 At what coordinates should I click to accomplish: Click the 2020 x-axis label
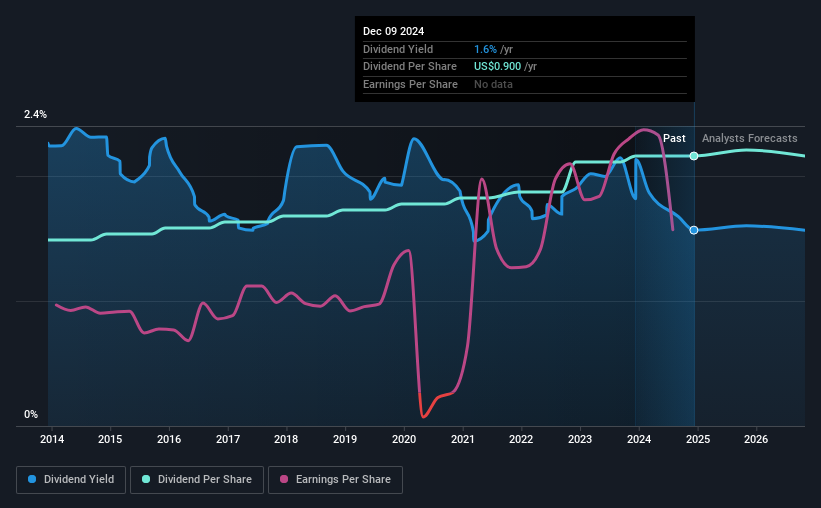pos(404,439)
